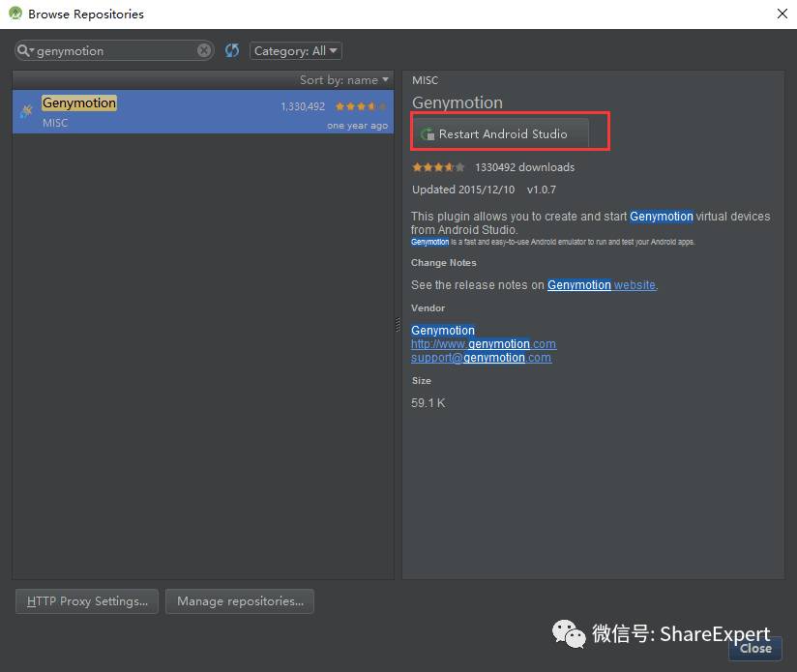Viewport: 797px width, 672px height.
Task: Click the '1330492 downloads' text
Action: (524, 167)
